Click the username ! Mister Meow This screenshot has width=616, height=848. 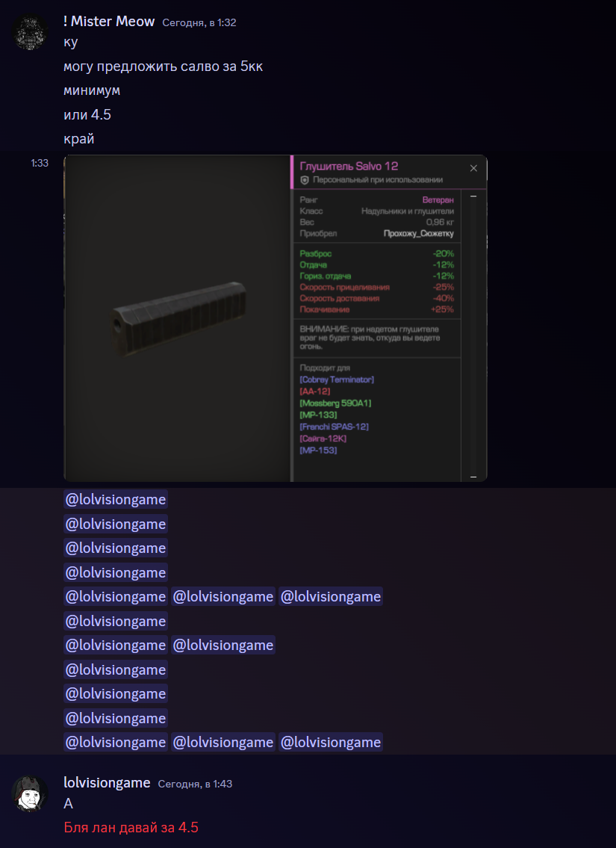coord(109,22)
